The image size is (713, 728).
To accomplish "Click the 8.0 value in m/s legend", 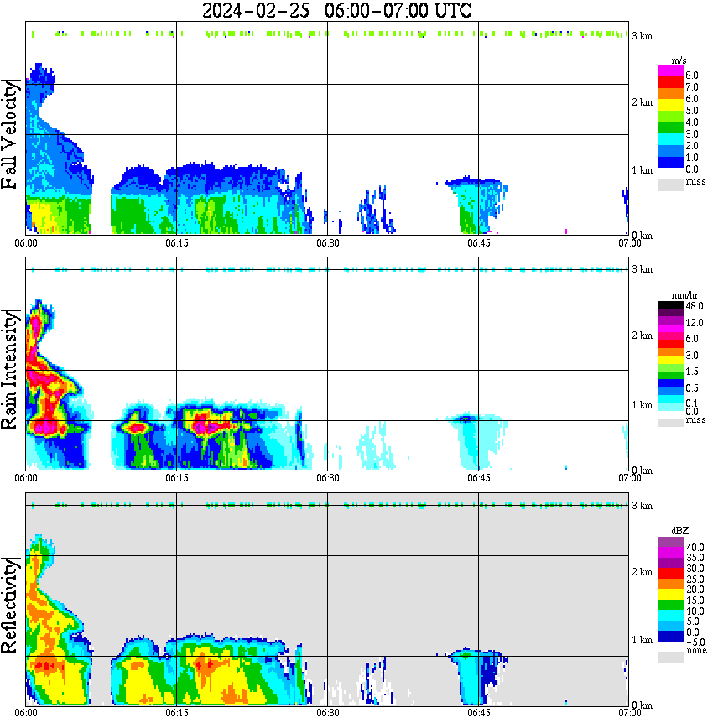I will [692, 75].
